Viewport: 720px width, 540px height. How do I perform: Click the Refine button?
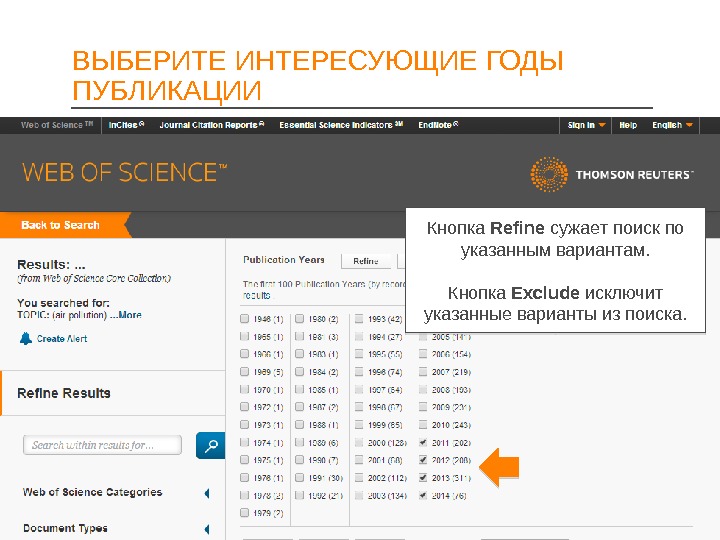click(x=366, y=261)
